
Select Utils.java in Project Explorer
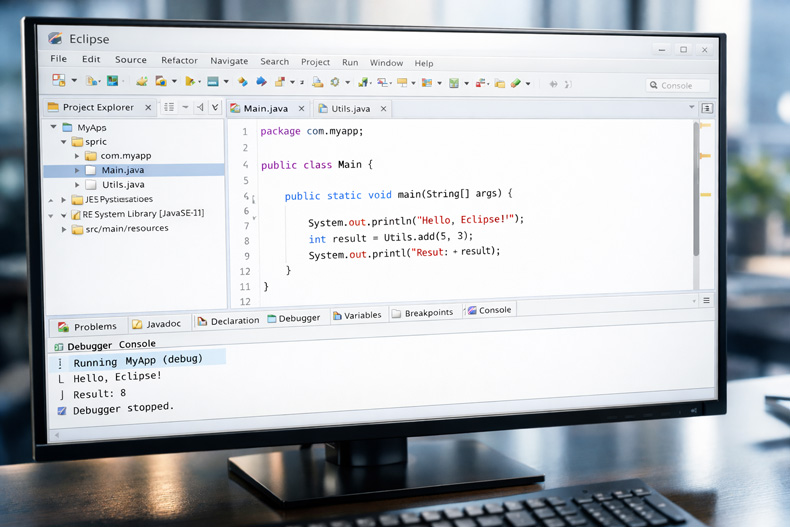tap(122, 185)
